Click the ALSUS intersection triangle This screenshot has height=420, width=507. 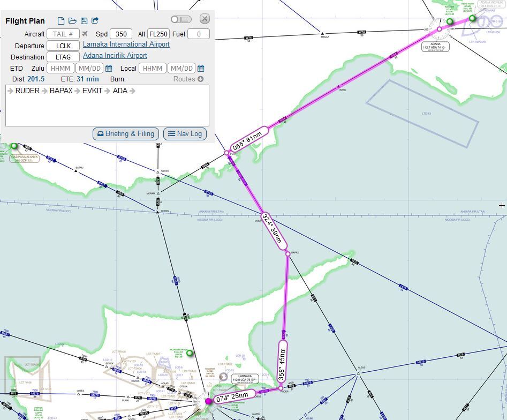click(x=358, y=374)
